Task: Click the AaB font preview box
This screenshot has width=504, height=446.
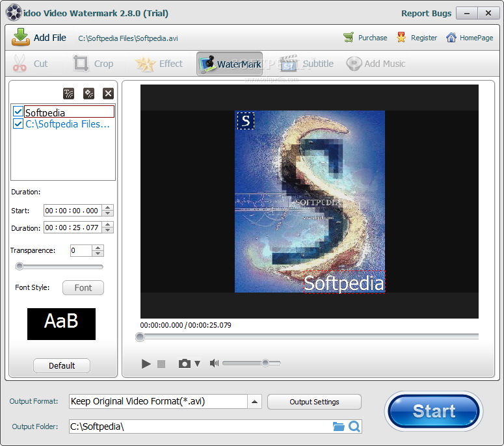Action: [x=61, y=324]
